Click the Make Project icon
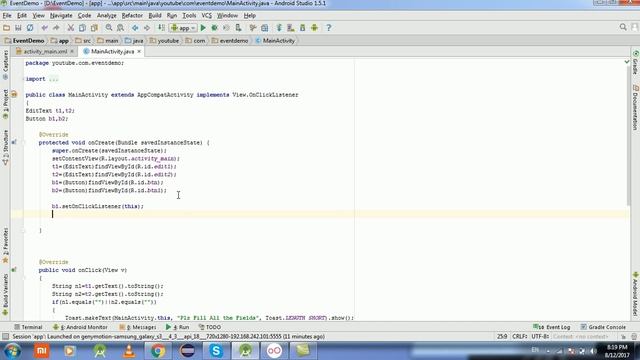Image resolution: width=640 pixels, height=360 pixels. tap(162, 28)
